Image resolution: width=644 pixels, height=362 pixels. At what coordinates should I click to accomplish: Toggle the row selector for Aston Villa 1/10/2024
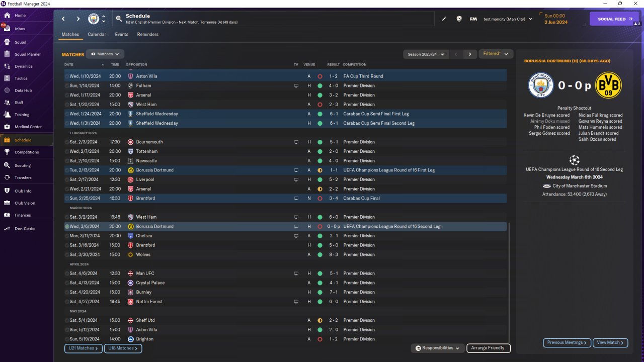(x=67, y=76)
